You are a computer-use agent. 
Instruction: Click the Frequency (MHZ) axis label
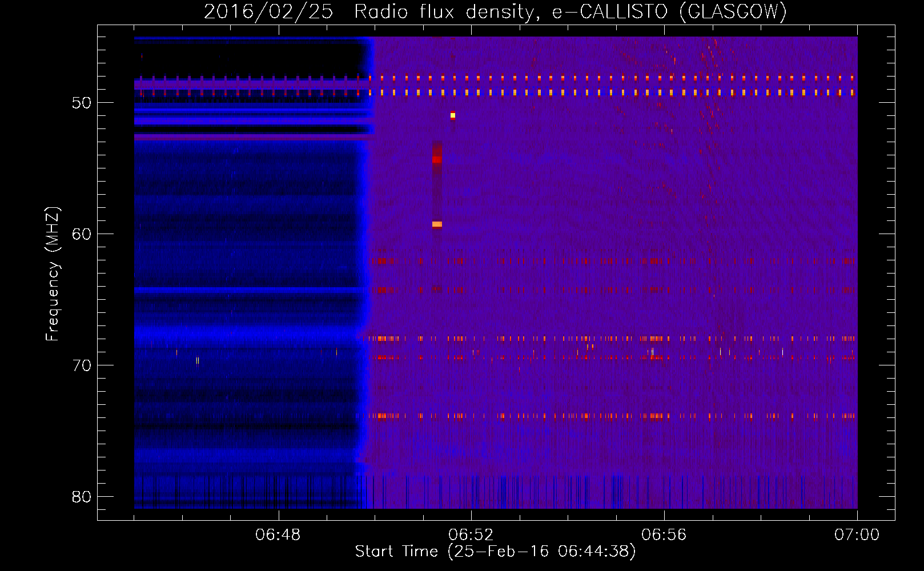(x=53, y=274)
